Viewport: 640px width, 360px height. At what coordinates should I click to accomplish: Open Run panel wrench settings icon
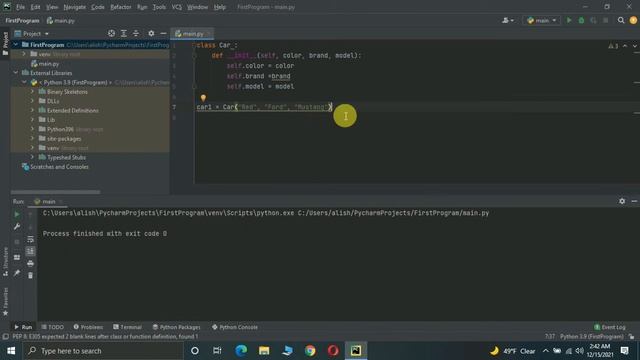point(17,227)
